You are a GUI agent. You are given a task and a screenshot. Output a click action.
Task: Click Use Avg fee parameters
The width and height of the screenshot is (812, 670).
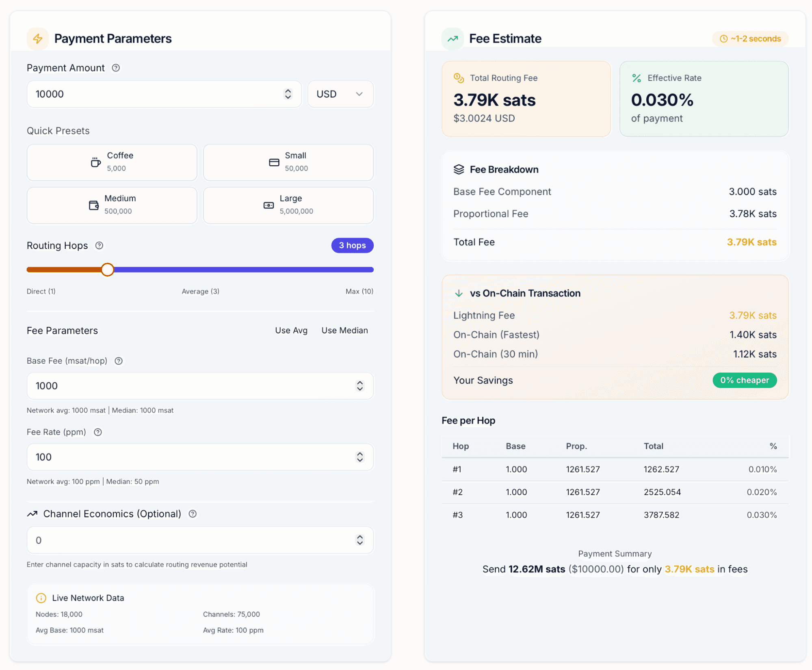click(291, 331)
